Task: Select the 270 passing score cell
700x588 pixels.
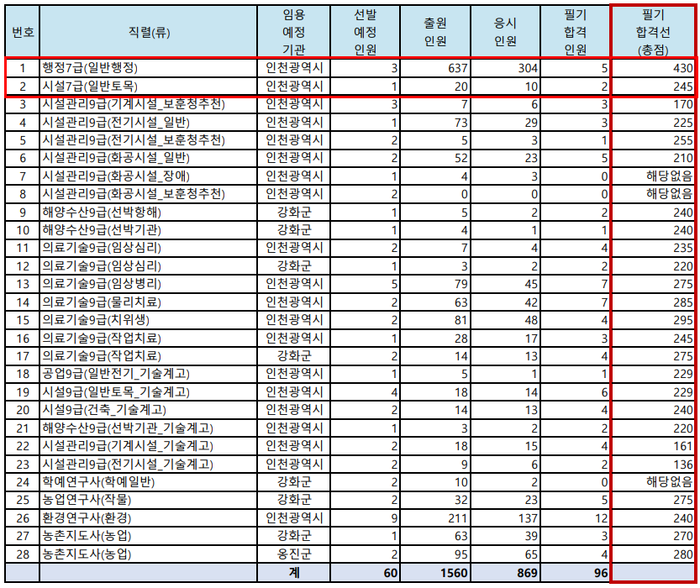Action: click(653, 536)
